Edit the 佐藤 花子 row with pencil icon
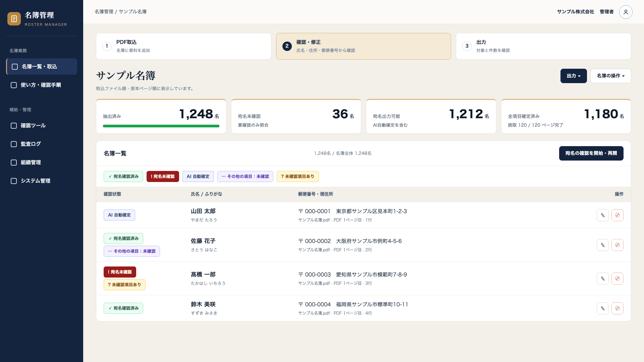Image resolution: width=644 pixels, height=362 pixels. 602,245
